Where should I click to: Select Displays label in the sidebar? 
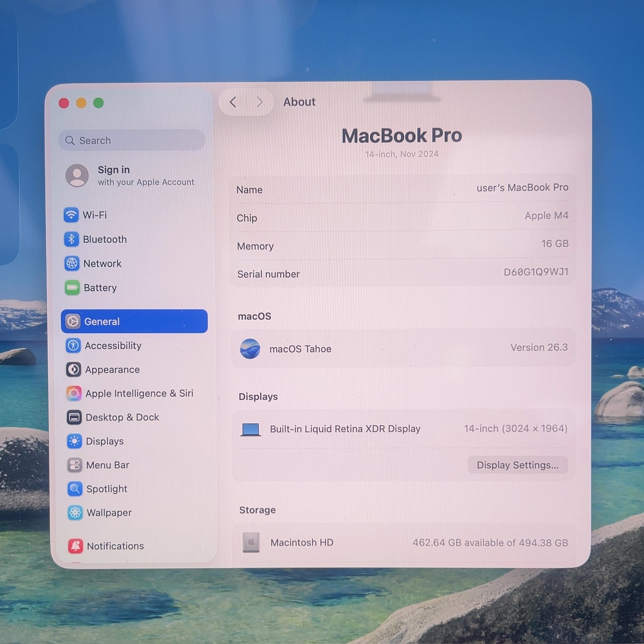click(105, 441)
